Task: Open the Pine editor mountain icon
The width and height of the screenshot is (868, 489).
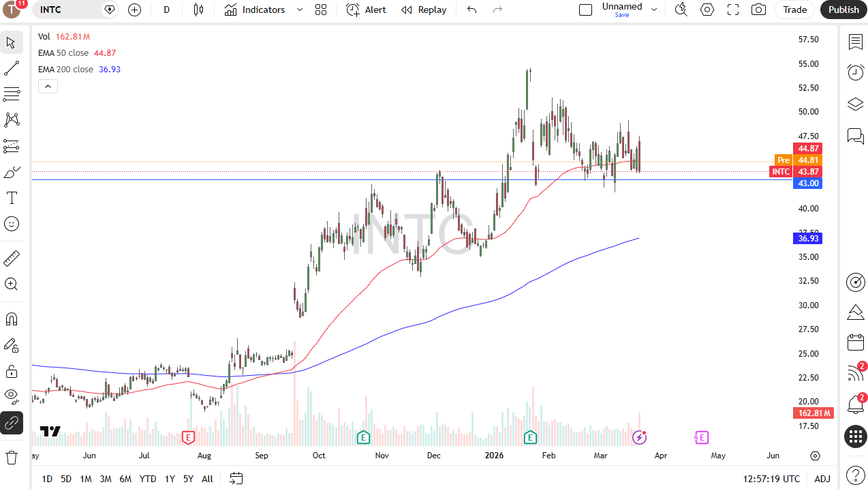Action: 856,312
